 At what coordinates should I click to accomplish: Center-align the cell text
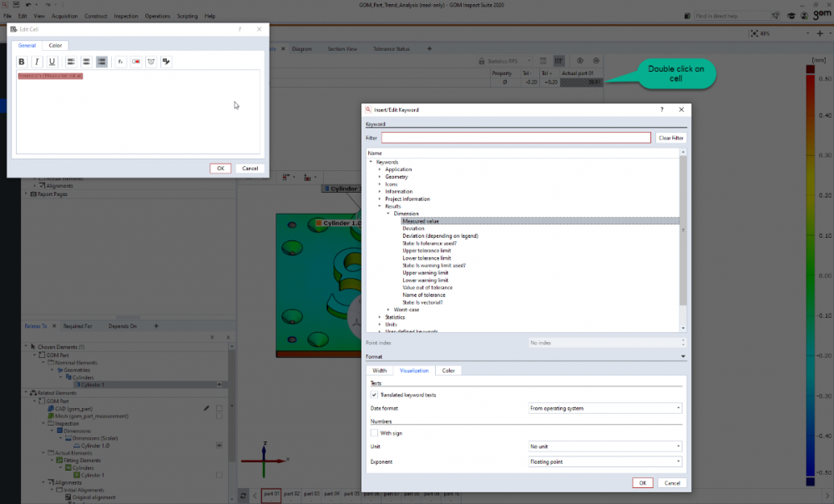pyautogui.click(x=86, y=62)
